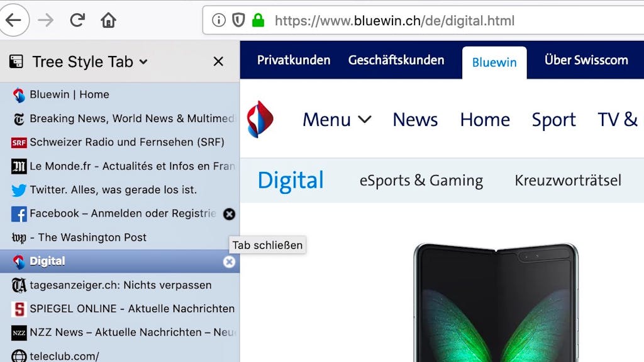Reload the page with the refresh icon
644x362 pixels.
click(77, 20)
